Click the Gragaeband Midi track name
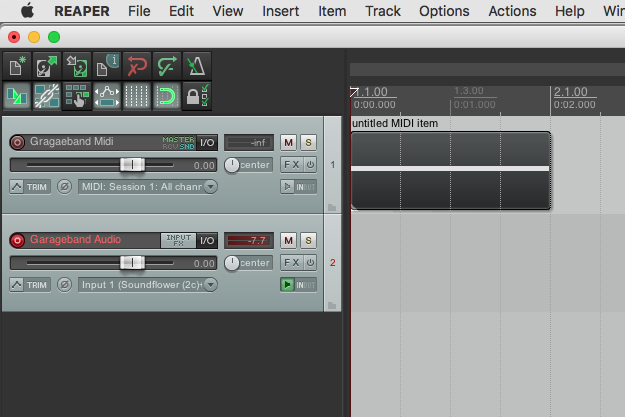This screenshot has height=417, width=625. click(x=72, y=142)
